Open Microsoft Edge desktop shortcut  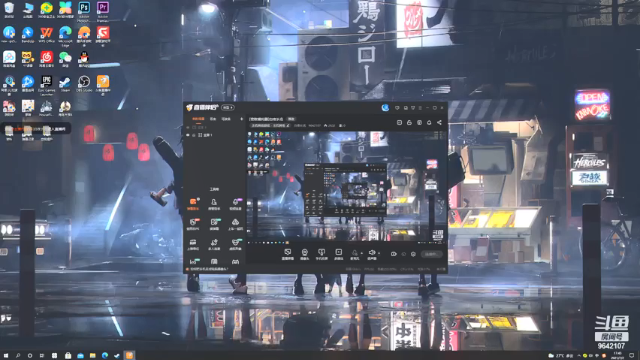(65, 36)
